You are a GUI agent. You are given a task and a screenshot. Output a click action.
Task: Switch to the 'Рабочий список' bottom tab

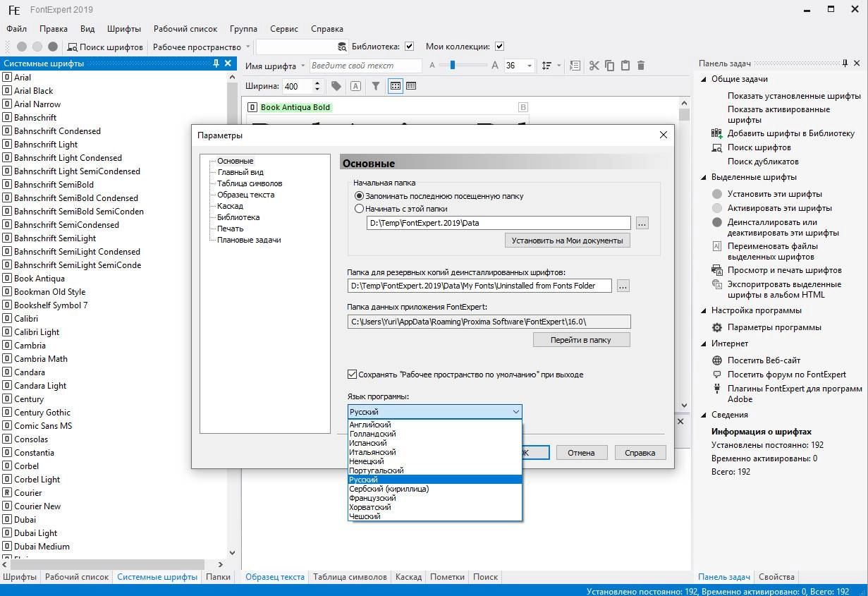(77, 577)
